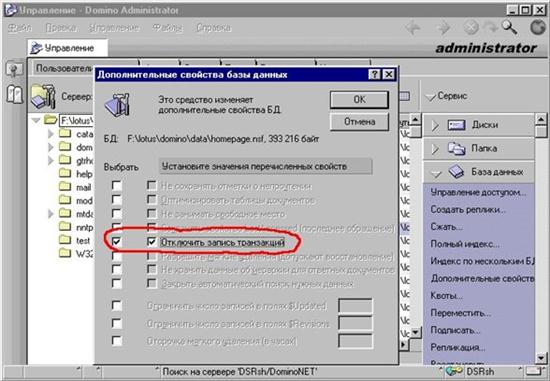Click the forward arrow navigation icon
The width and height of the screenshot is (550, 381).
click(444, 27)
